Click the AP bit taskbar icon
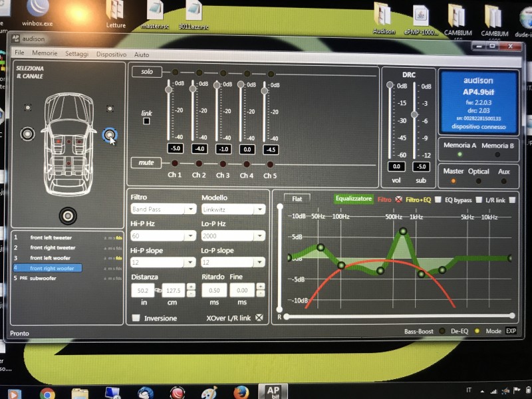 tap(273, 392)
